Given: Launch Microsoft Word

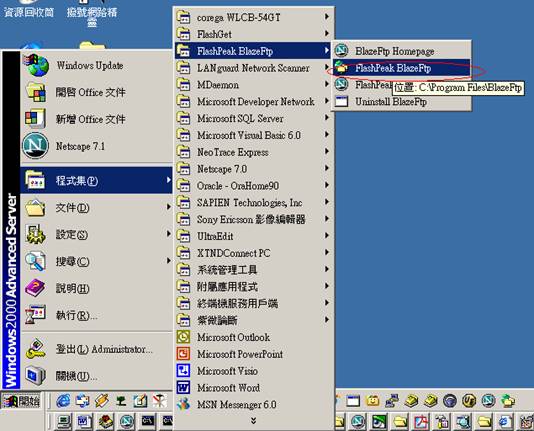Looking at the screenshot, I should tap(253, 388).
